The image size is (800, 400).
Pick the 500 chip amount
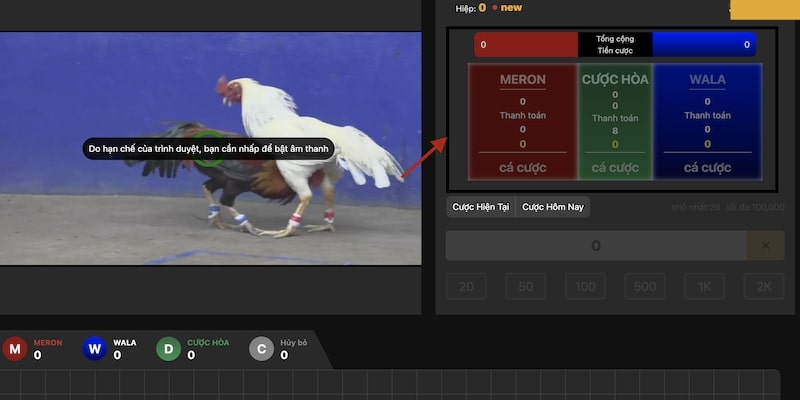pos(645,287)
